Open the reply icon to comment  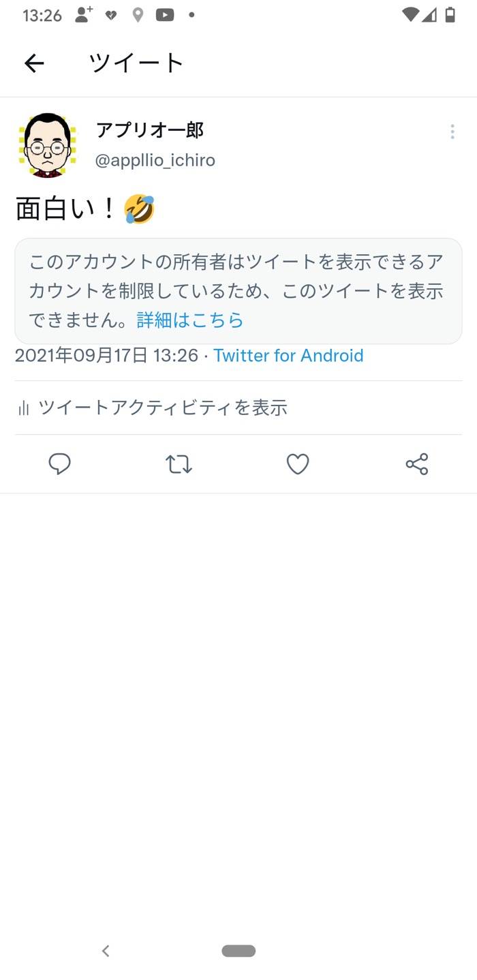(60, 464)
